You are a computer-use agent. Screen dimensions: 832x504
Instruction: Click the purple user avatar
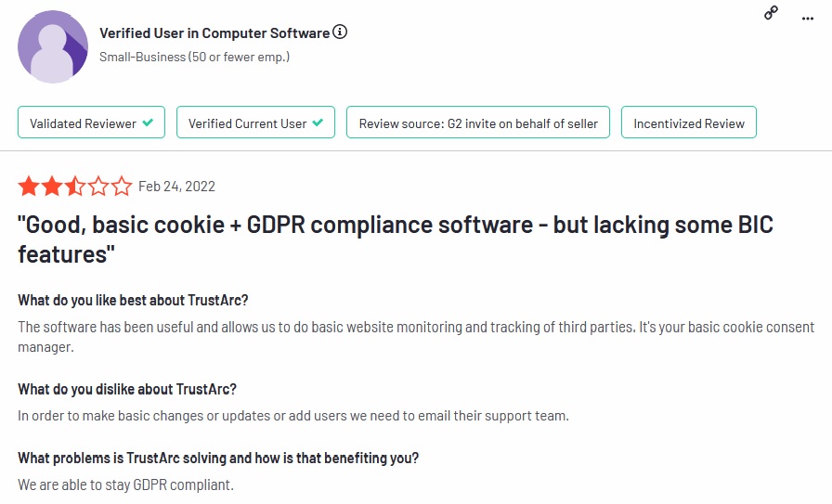click(x=53, y=46)
